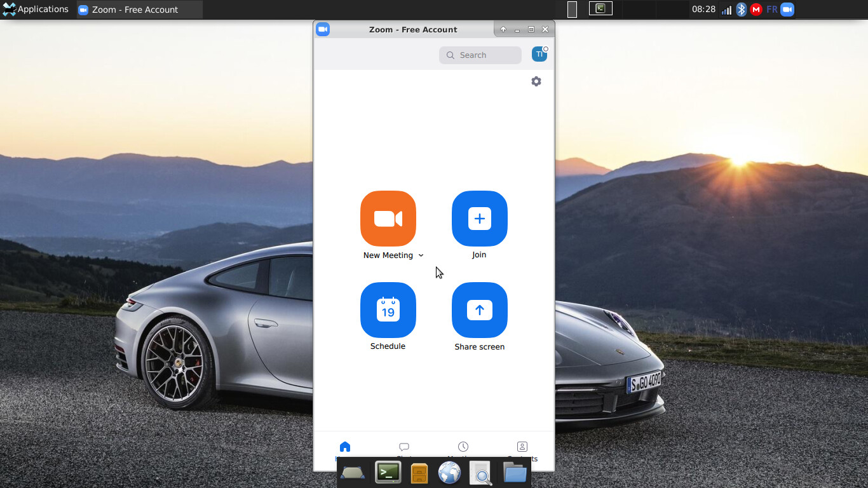Open the blue folder in the dock
Image resolution: width=868 pixels, height=488 pixels.
tap(515, 472)
